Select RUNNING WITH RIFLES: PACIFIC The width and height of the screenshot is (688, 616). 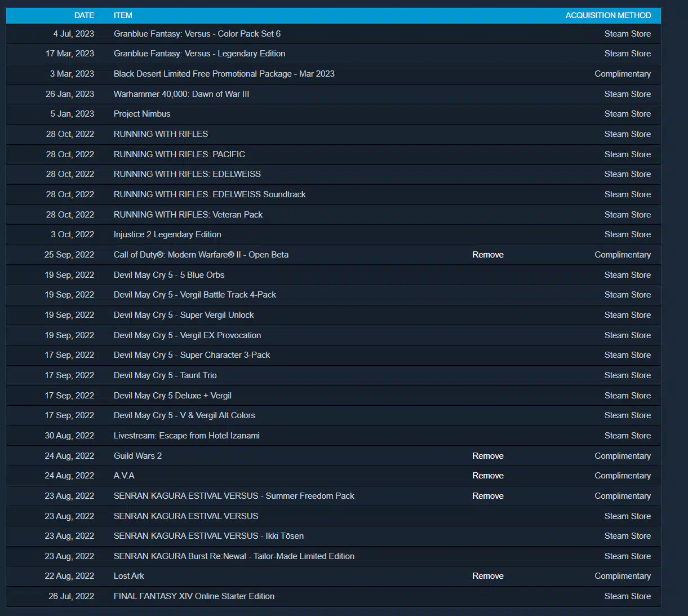click(x=179, y=154)
